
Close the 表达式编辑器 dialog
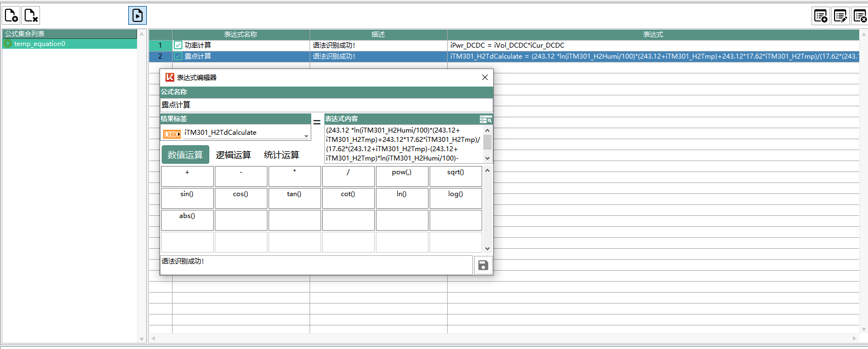tap(484, 77)
